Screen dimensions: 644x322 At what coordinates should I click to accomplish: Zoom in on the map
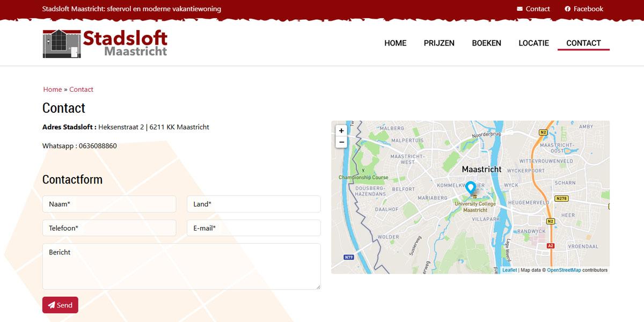pos(341,130)
